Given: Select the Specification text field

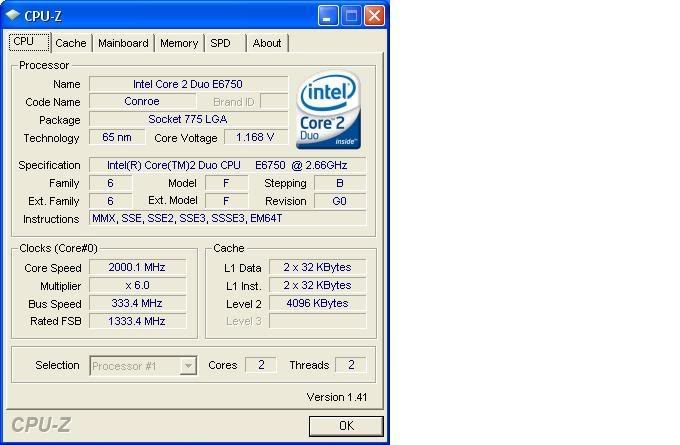Looking at the screenshot, I should (x=227, y=165).
